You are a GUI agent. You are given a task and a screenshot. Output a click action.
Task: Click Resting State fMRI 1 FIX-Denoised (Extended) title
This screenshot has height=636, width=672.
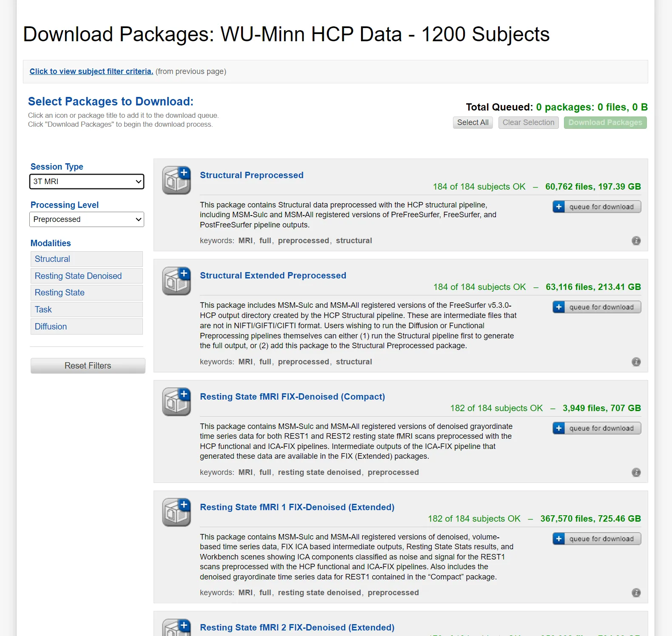[x=297, y=507]
